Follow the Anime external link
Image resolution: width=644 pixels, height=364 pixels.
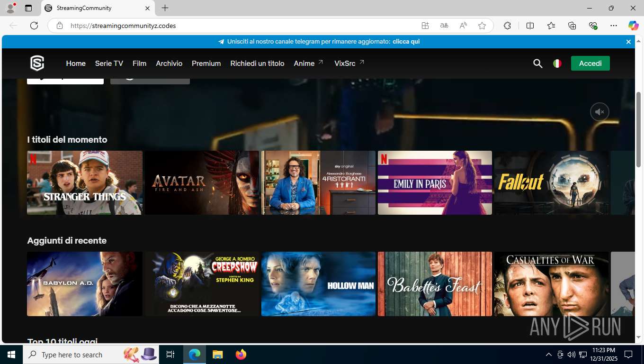click(308, 64)
